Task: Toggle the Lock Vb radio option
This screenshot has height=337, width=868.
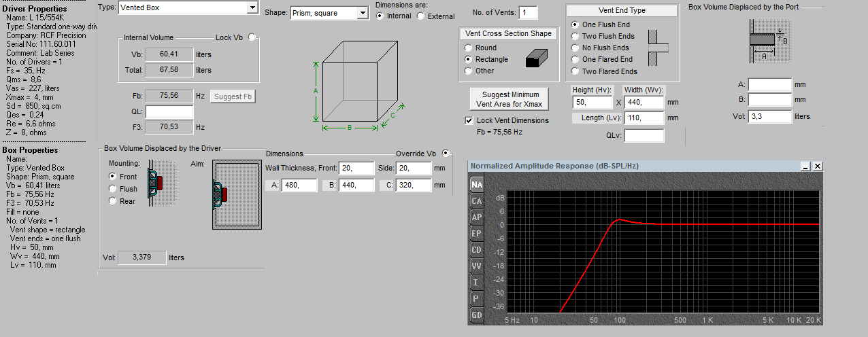Action: click(x=252, y=38)
